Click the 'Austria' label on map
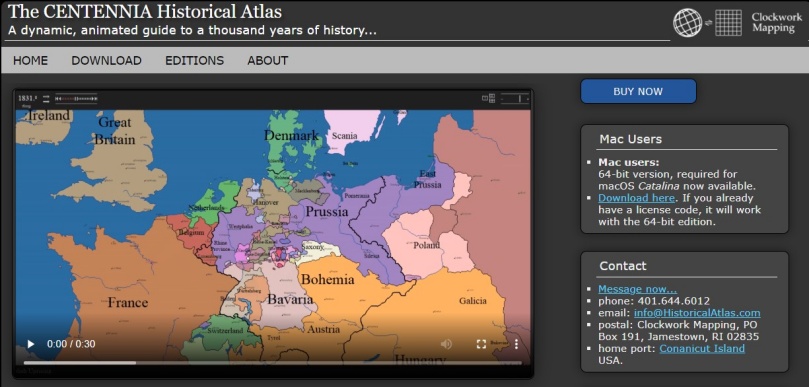The height and width of the screenshot is (387, 809). (323, 329)
